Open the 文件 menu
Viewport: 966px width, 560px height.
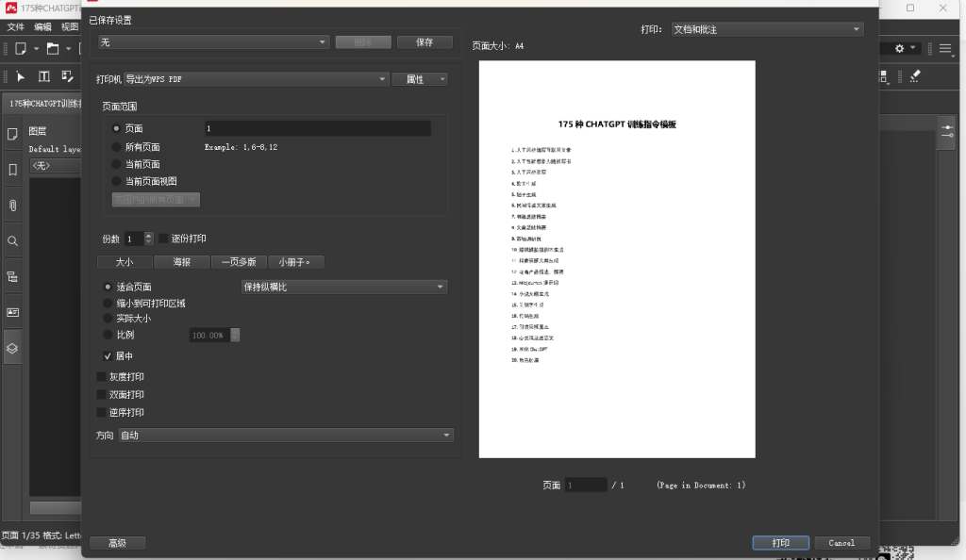point(15,27)
